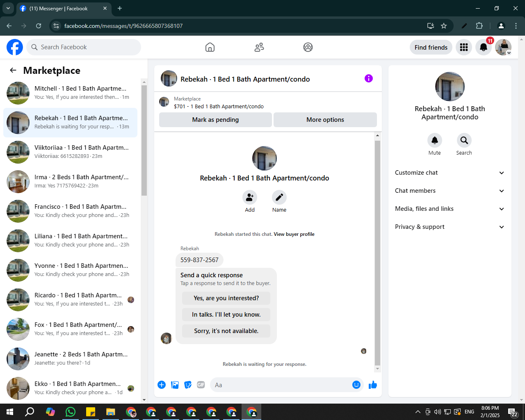The height and width of the screenshot is (420, 525).
Task: Click the large apartment photo in right panel
Action: (450, 87)
